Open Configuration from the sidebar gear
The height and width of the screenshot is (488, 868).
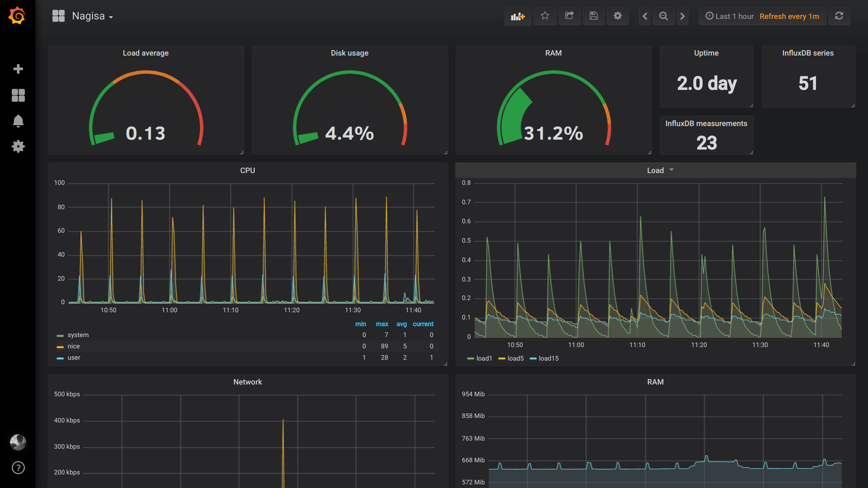[x=18, y=146]
